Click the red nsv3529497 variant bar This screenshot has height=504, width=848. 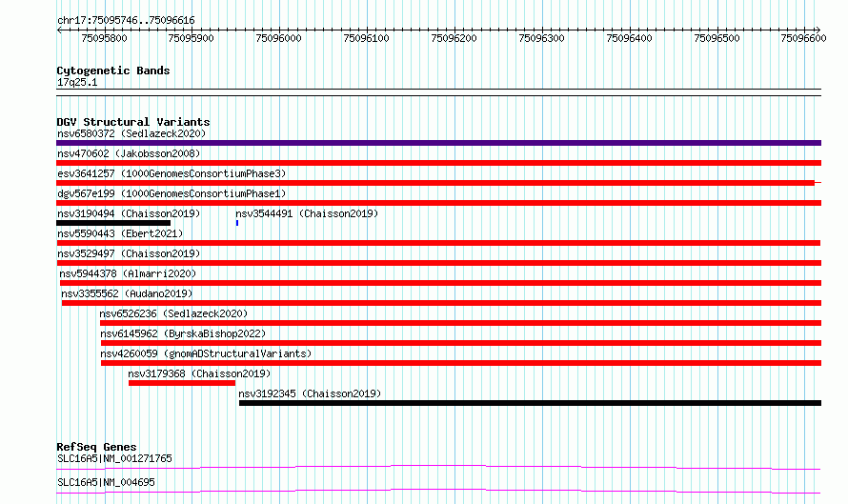click(438, 263)
